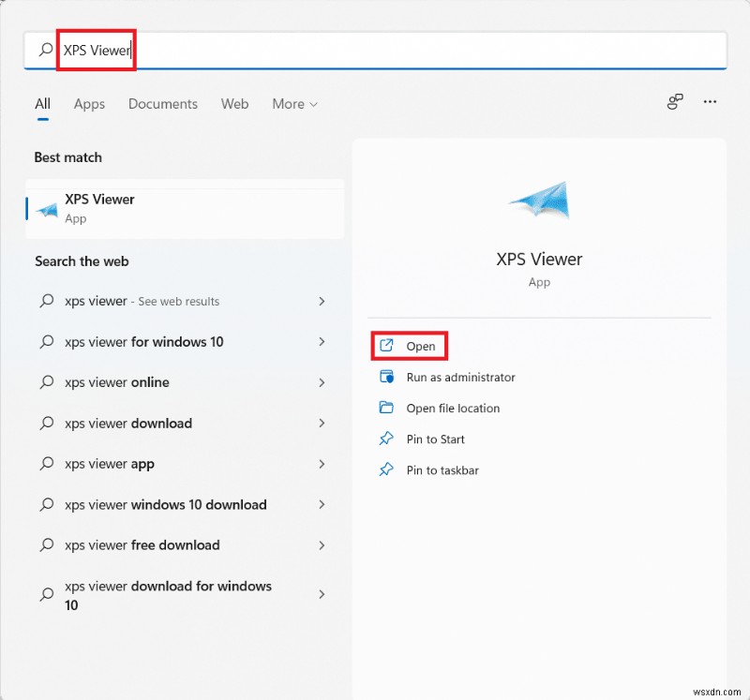Viewport: 750px width, 700px height.
Task: Open the search feedback people icon
Action: coord(675,101)
